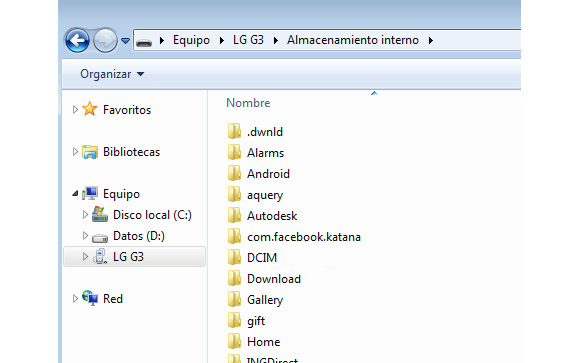This screenshot has width=580, height=363.
Task: Click the Datos (D:) drive icon
Action: [x=100, y=237]
